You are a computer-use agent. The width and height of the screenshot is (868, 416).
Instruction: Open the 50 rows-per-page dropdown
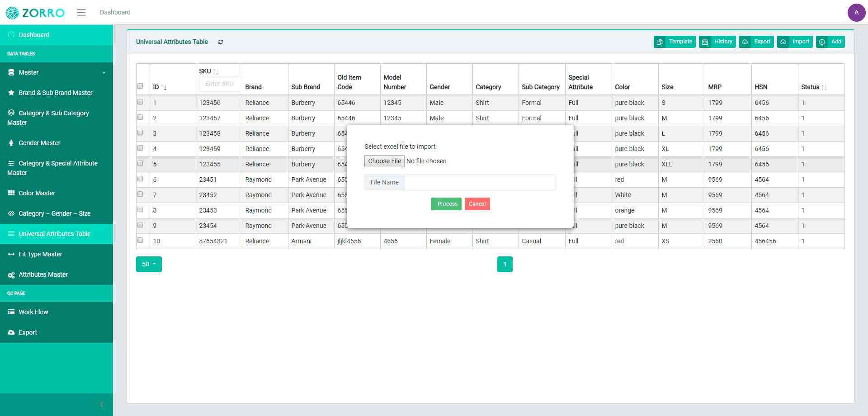point(149,264)
